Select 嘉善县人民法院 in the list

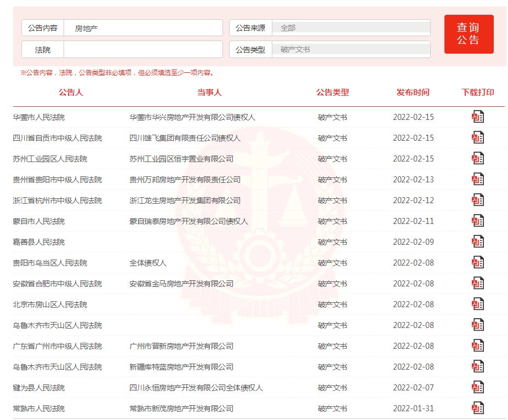tap(39, 242)
